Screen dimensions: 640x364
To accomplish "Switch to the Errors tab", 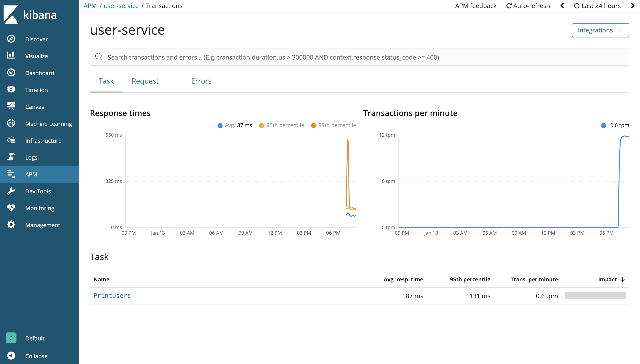I will [201, 81].
